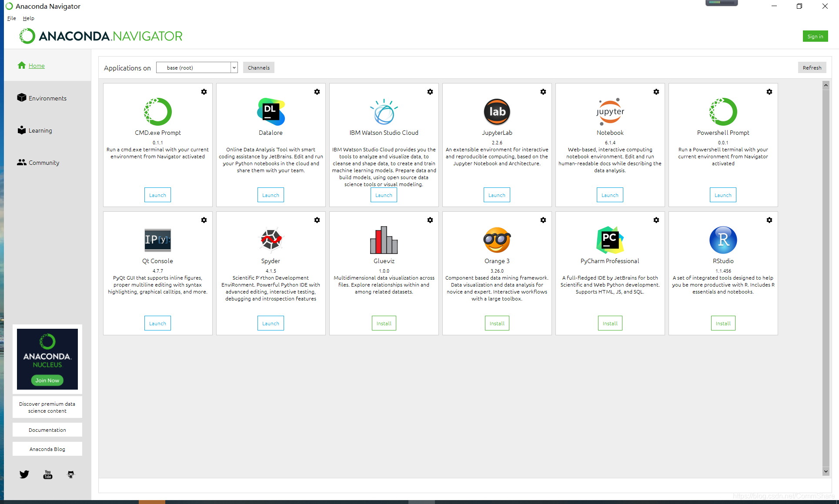This screenshot has height=504, width=839.
Task: Click the Jupyter Notebook logo
Action: pyautogui.click(x=610, y=112)
